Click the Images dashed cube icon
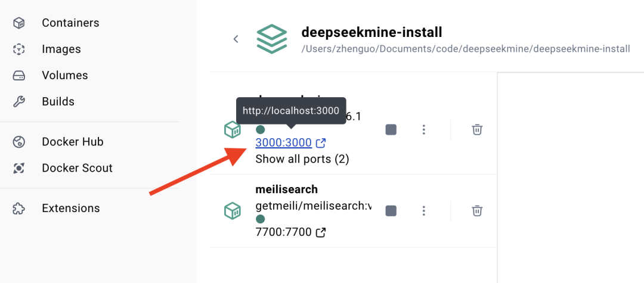 tap(19, 49)
